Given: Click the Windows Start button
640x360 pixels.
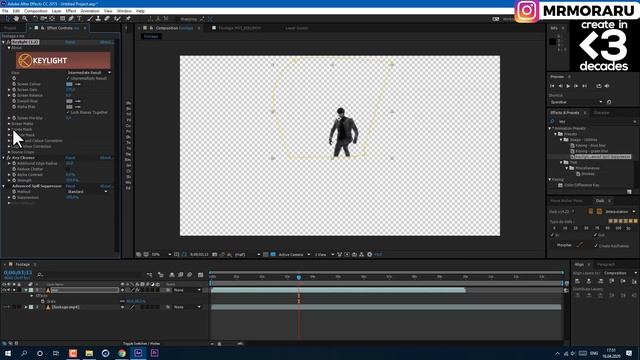Looking at the screenshot, I should pos(8,353).
